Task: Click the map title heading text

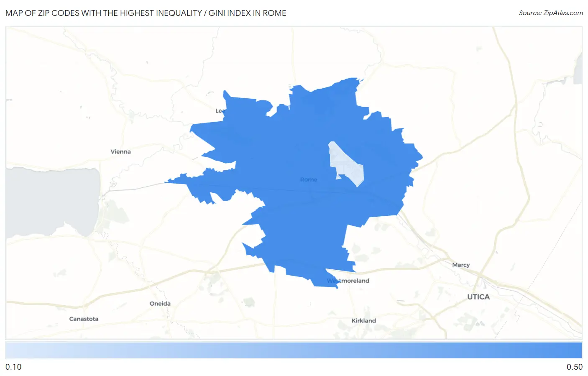Action: 146,13
